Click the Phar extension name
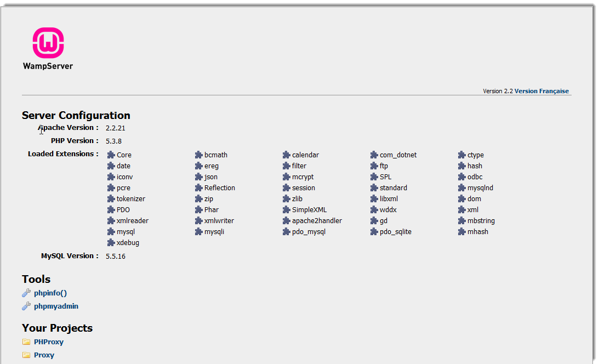The width and height of the screenshot is (599, 364). pos(211,210)
